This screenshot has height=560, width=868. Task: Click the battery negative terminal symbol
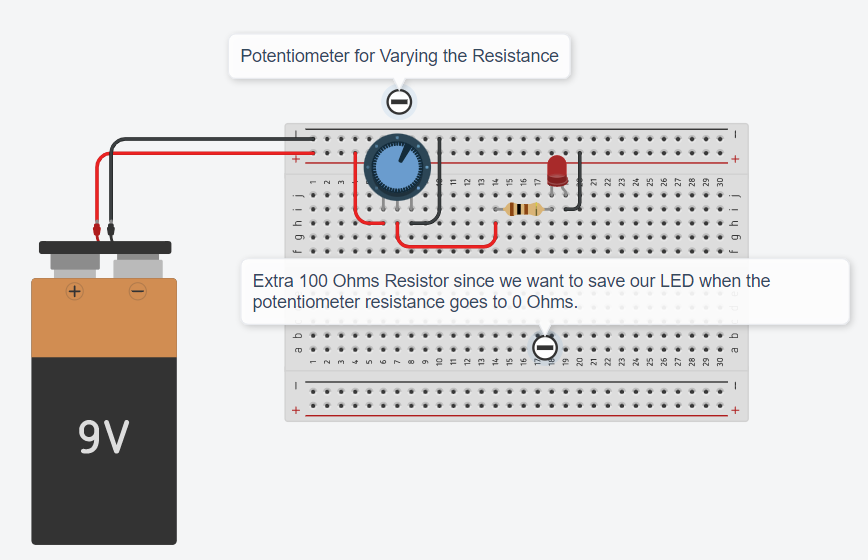137,291
